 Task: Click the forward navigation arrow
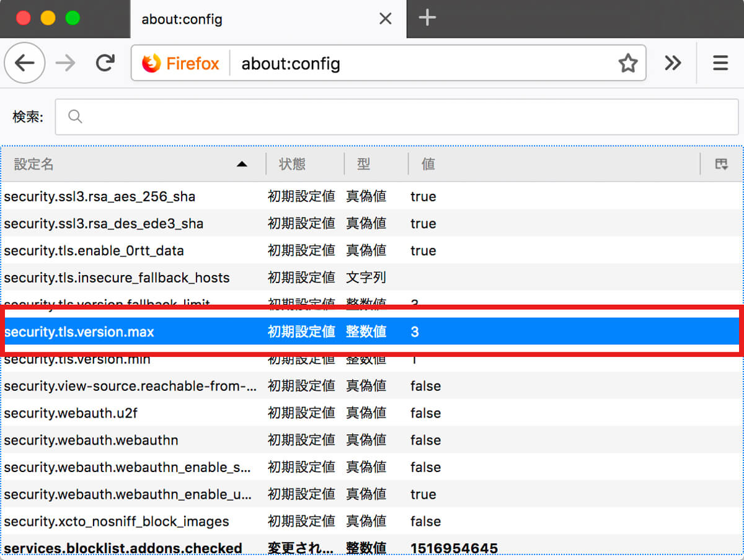point(65,63)
